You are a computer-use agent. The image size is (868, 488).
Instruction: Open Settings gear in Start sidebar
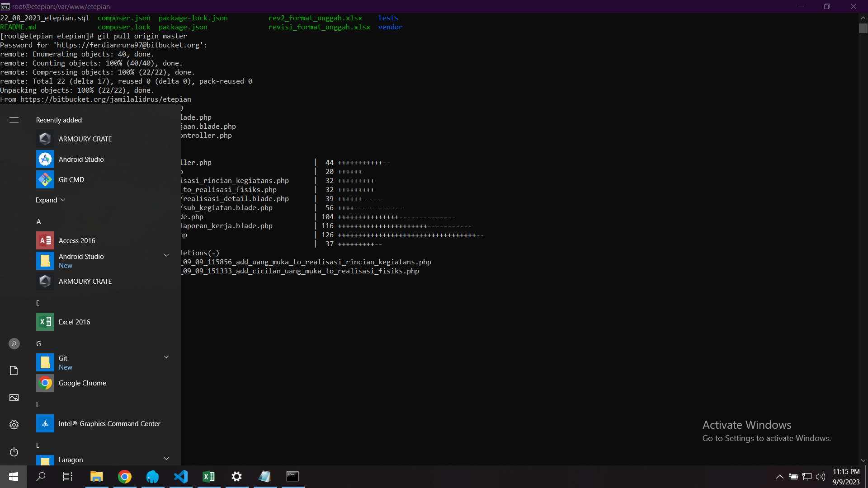(14, 425)
